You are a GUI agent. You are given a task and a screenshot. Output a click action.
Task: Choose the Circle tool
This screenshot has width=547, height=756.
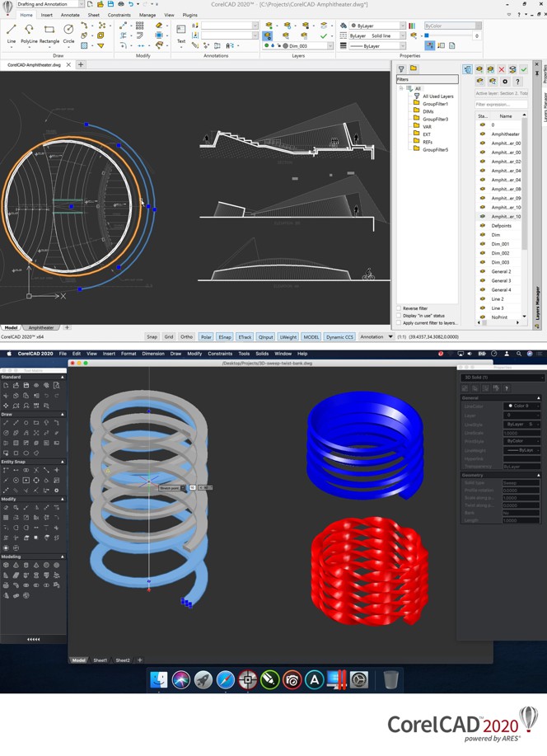(x=68, y=32)
